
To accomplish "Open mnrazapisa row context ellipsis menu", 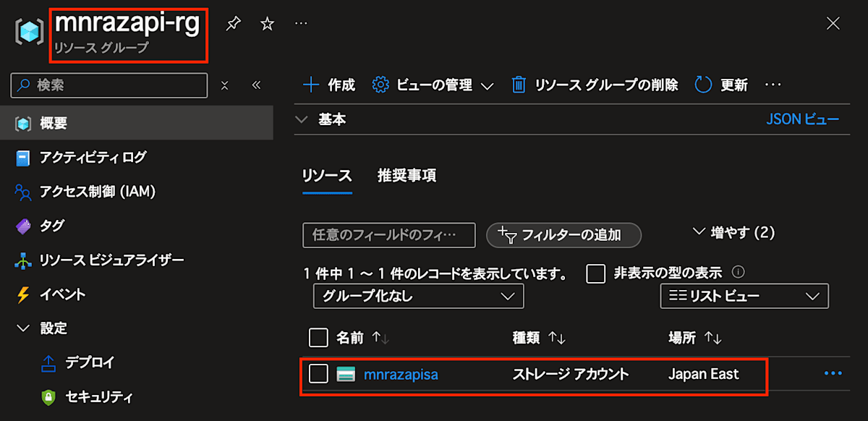I will pyautogui.click(x=833, y=374).
